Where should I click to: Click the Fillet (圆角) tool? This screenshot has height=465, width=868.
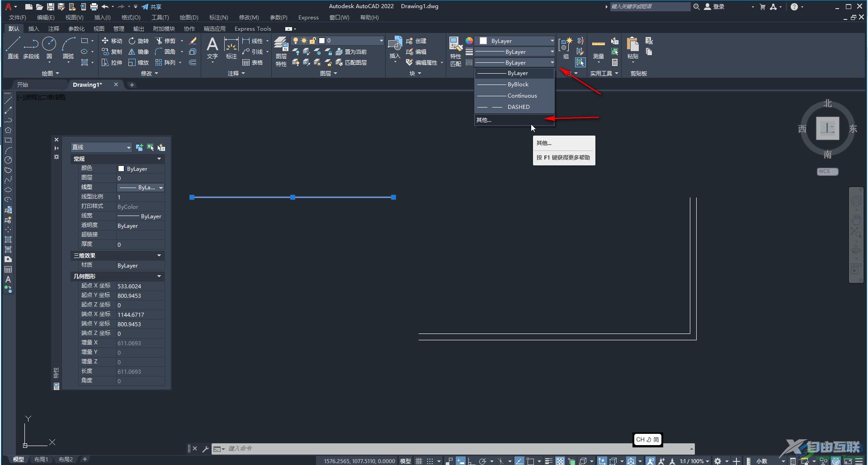pyautogui.click(x=165, y=52)
